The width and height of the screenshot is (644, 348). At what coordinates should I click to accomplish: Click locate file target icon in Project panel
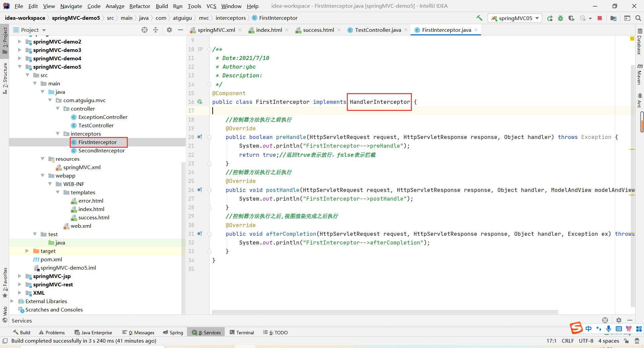pyautogui.click(x=145, y=30)
